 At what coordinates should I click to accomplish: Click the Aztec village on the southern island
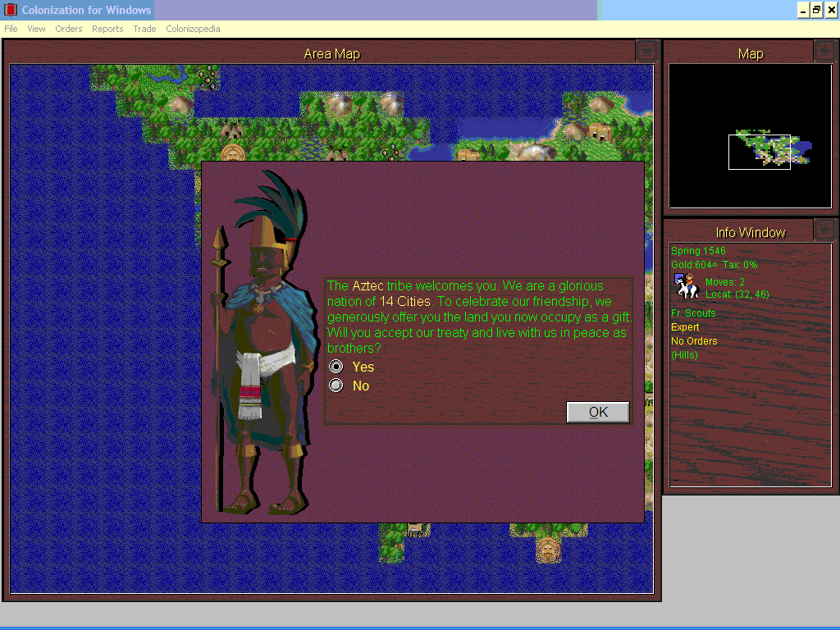[x=547, y=550]
